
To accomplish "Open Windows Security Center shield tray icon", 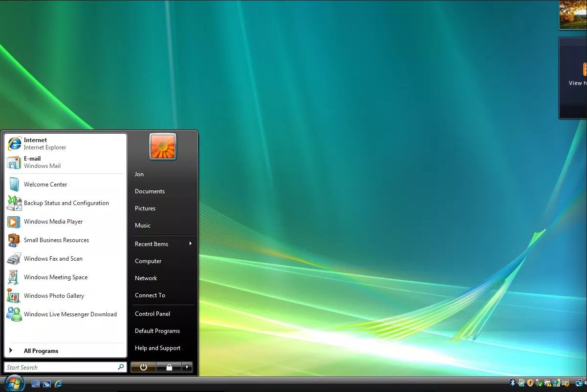I will (x=530, y=383).
